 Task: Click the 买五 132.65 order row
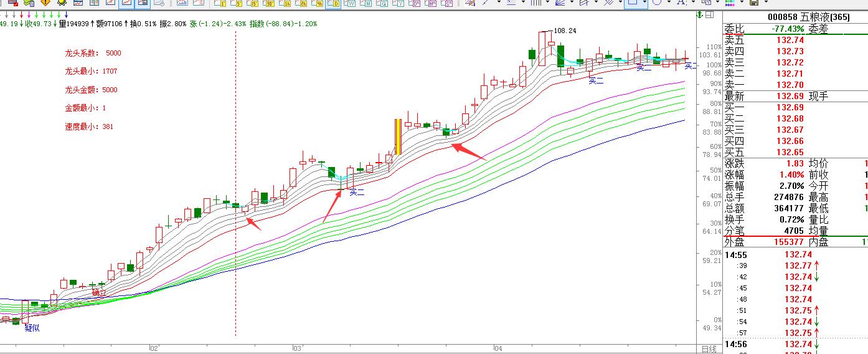(795, 152)
